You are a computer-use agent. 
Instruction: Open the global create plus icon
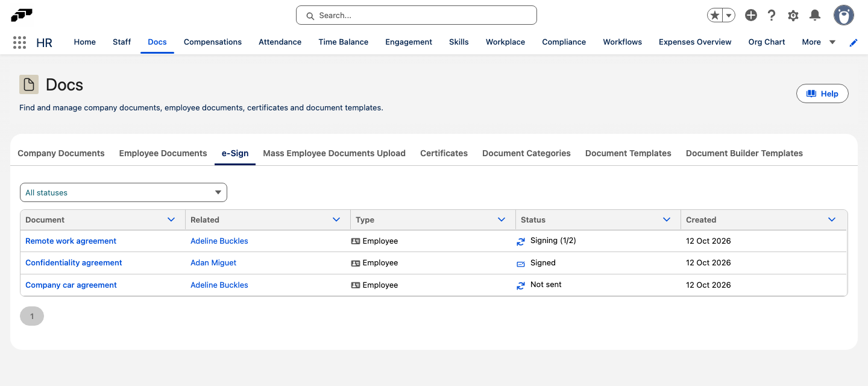750,16
